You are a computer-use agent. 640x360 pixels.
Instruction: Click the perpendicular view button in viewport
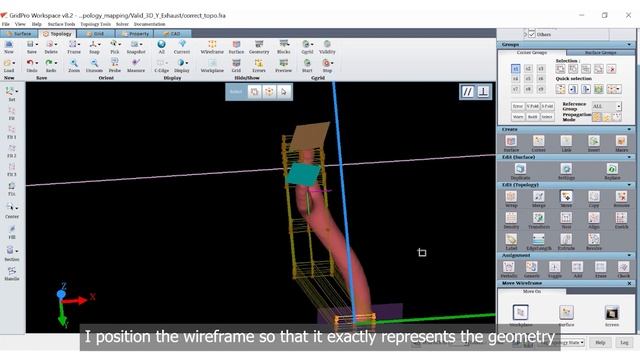tap(483, 92)
